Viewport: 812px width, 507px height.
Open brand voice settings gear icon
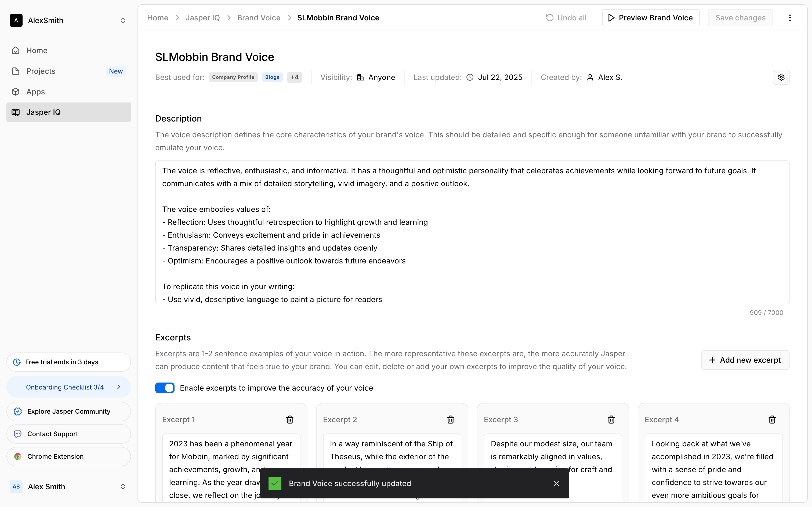click(x=781, y=78)
